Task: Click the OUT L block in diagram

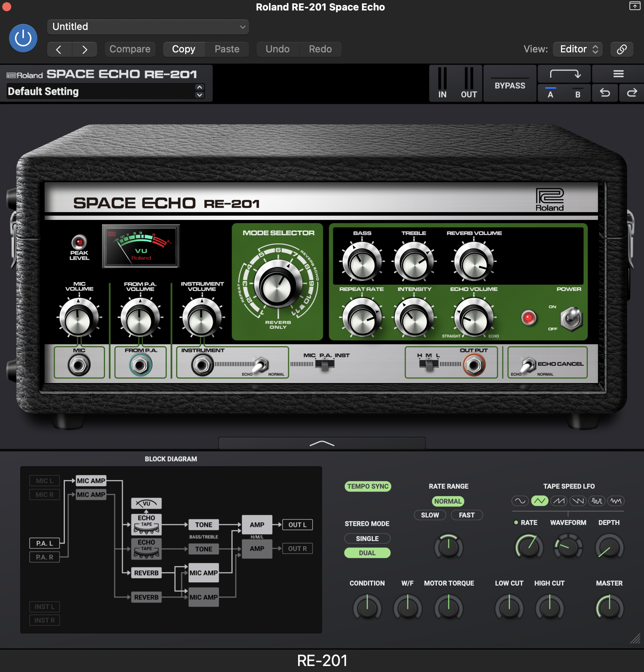Action: [297, 525]
